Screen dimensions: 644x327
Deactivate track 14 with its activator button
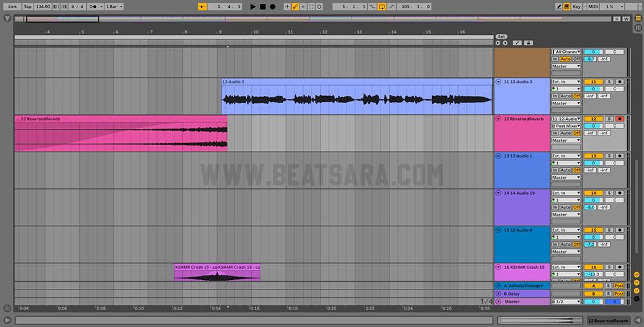click(x=593, y=193)
